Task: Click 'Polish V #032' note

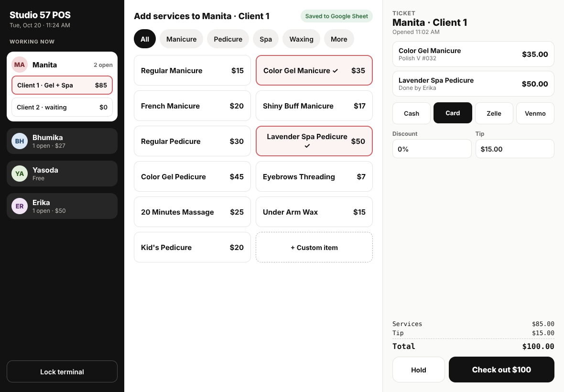Action: [417, 58]
